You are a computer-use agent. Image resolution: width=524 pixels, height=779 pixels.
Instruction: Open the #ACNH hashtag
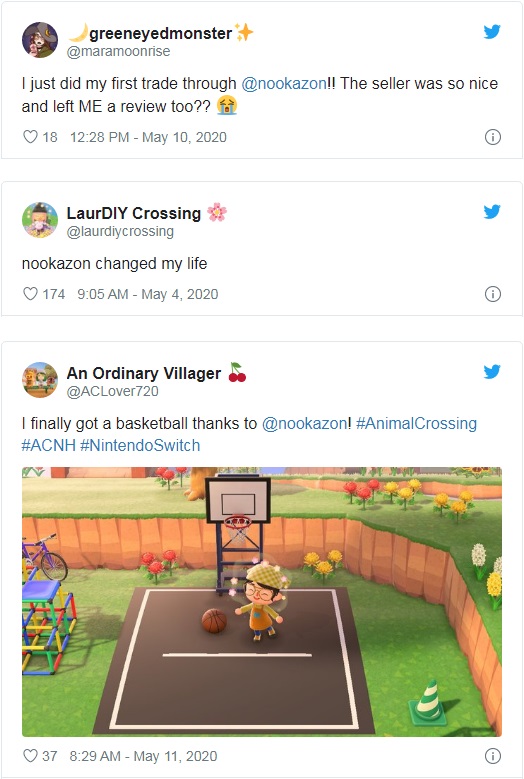[48, 445]
